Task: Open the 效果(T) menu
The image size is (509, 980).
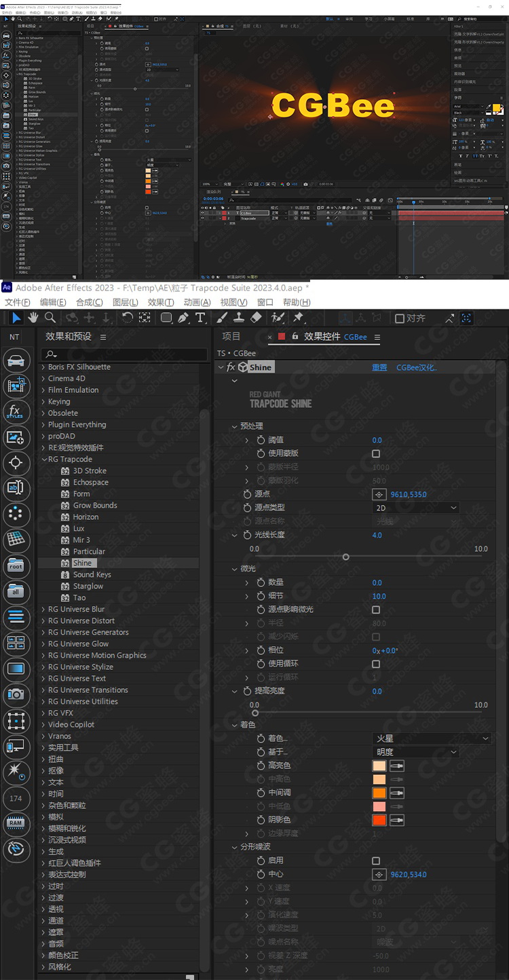Action: [x=161, y=302]
